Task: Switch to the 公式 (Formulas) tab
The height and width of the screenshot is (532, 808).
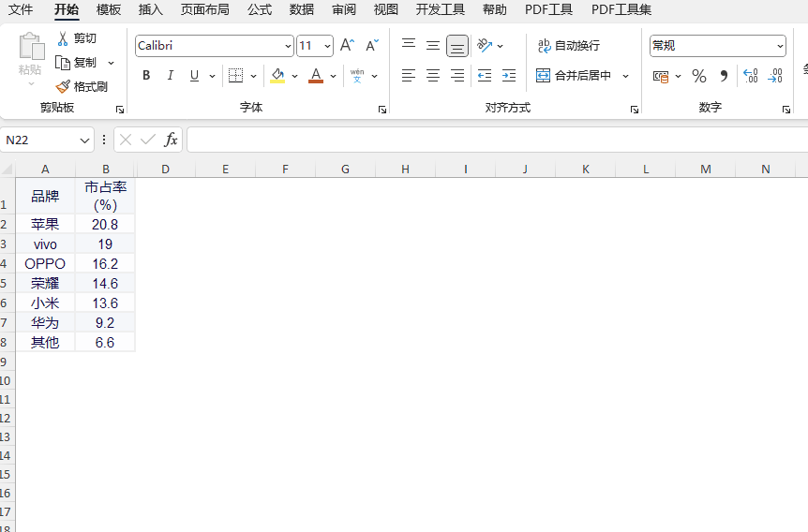Action: [260, 9]
